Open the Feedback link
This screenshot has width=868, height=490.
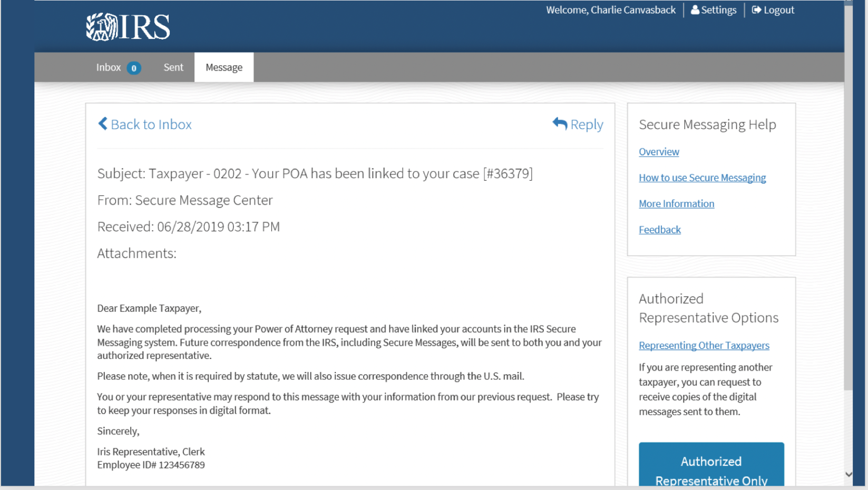coord(660,230)
